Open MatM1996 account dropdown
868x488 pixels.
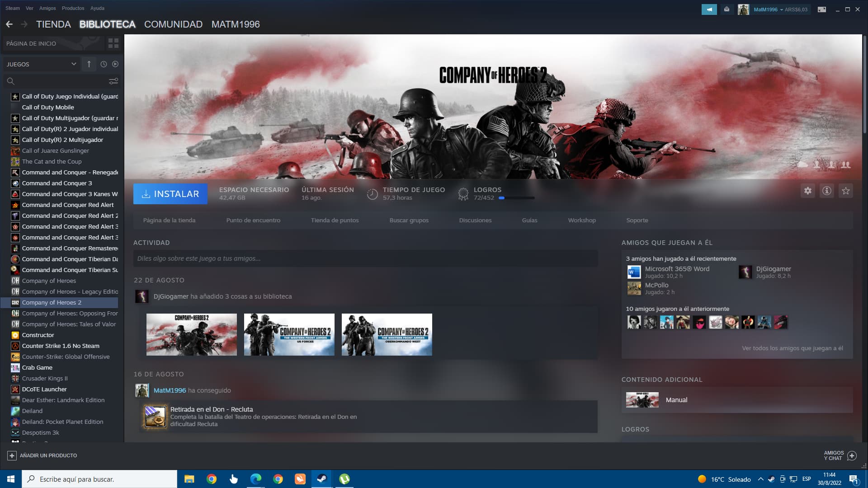[x=768, y=9]
